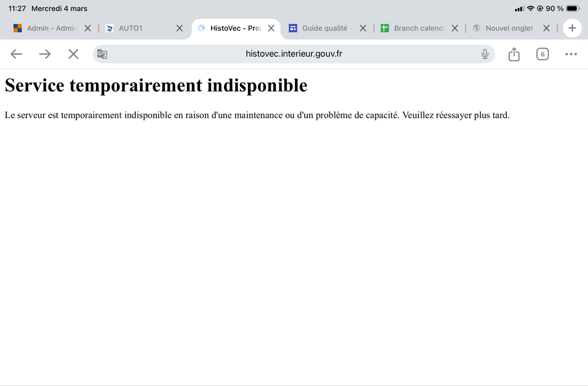Open the tab switcher showing 6 tabs

click(542, 54)
